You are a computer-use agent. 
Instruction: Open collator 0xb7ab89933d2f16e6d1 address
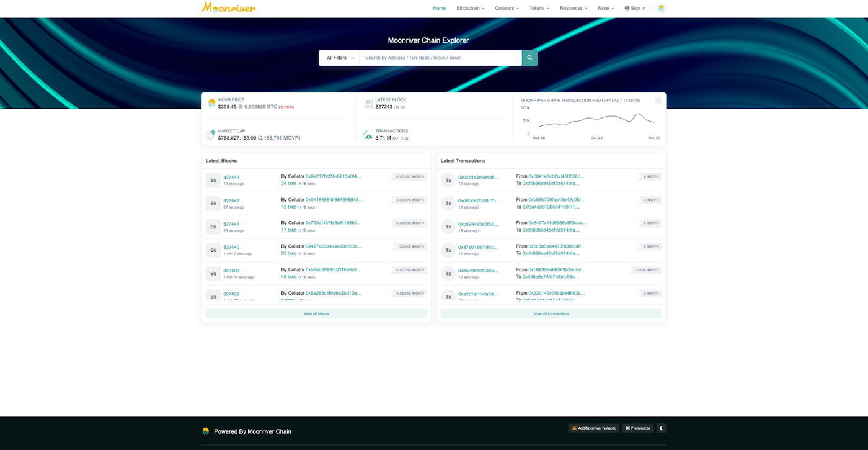pos(333,269)
